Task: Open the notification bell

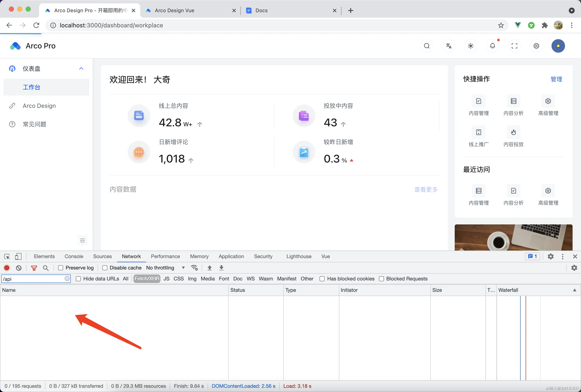Action: click(492, 46)
